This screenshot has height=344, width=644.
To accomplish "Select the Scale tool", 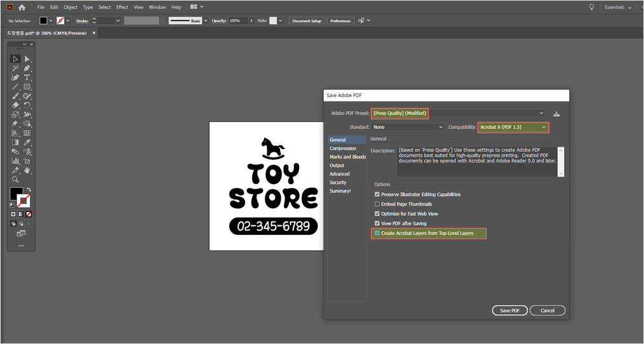I will click(15, 114).
